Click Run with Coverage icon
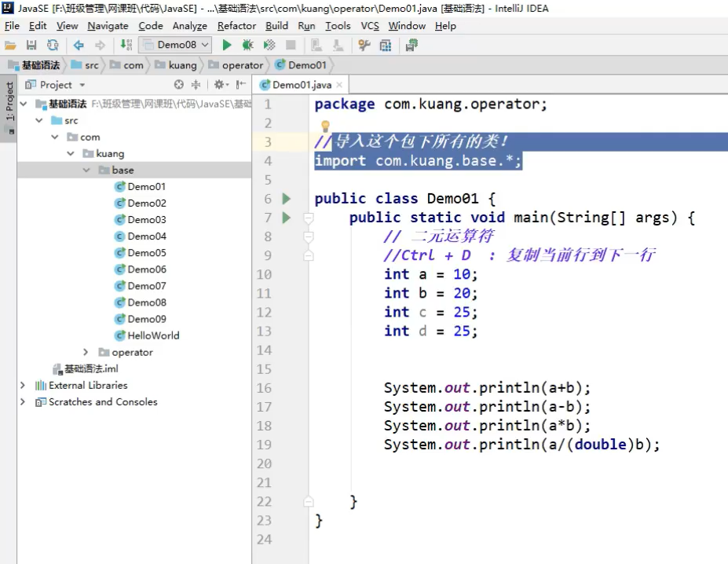This screenshot has width=728, height=564. pyautogui.click(x=269, y=46)
